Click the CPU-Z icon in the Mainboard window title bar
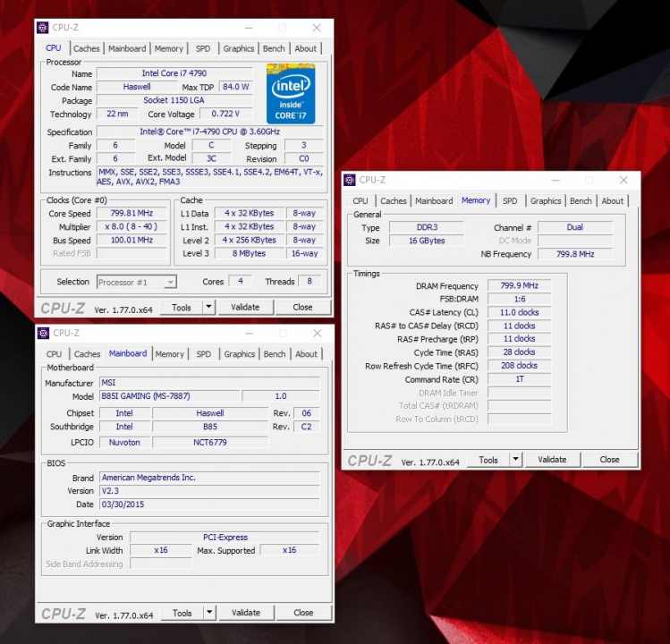 point(43,333)
